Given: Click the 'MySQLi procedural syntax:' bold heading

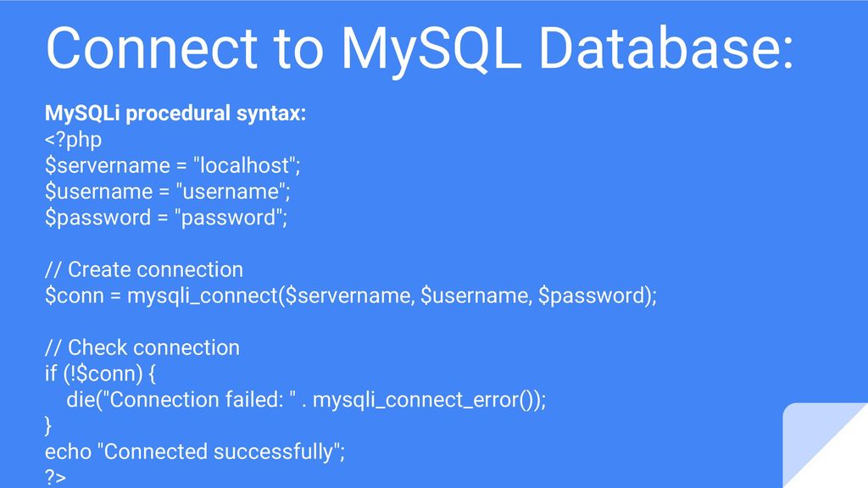Looking at the screenshot, I should pos(175,113).
